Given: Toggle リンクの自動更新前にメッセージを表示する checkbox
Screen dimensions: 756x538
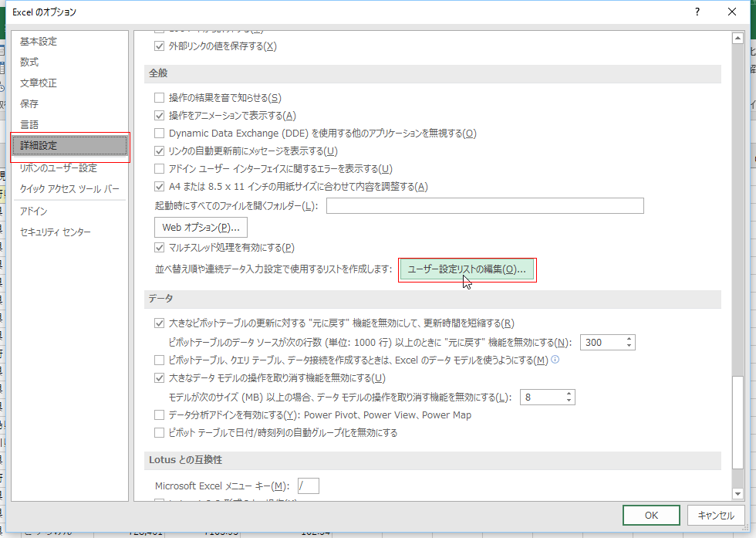Looking at the screenshot, I should click(159, 151).
